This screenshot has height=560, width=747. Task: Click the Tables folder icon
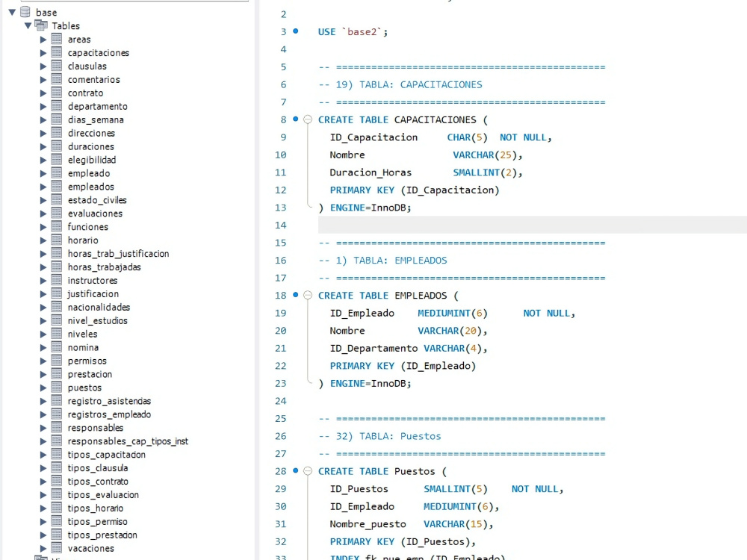point(41,25)
